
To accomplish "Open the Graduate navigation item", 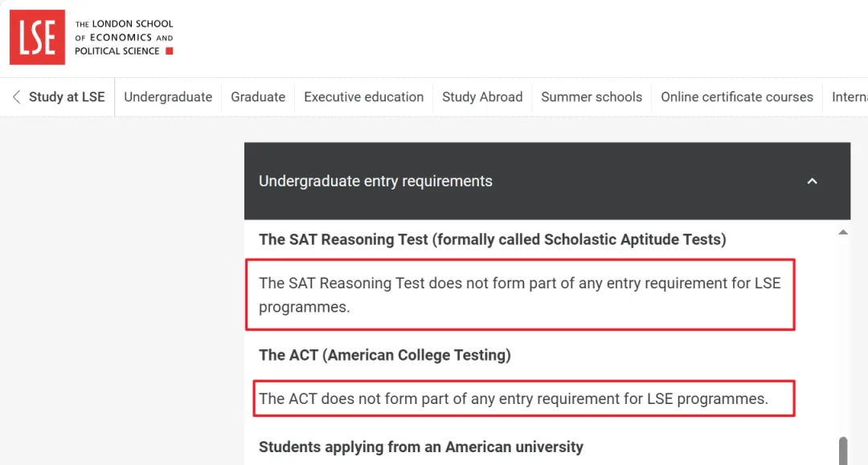I will coord(258,96).
